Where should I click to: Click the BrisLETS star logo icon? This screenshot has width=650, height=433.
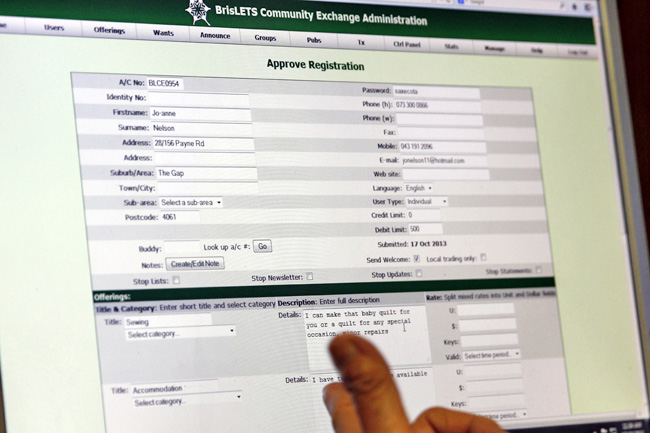tap(198, 11)
